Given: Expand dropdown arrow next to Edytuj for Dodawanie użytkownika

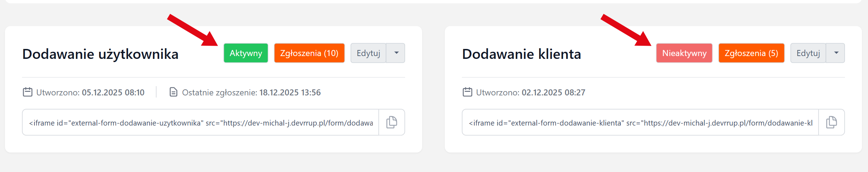Looking at the screenshot, I should tap(396, 53).
